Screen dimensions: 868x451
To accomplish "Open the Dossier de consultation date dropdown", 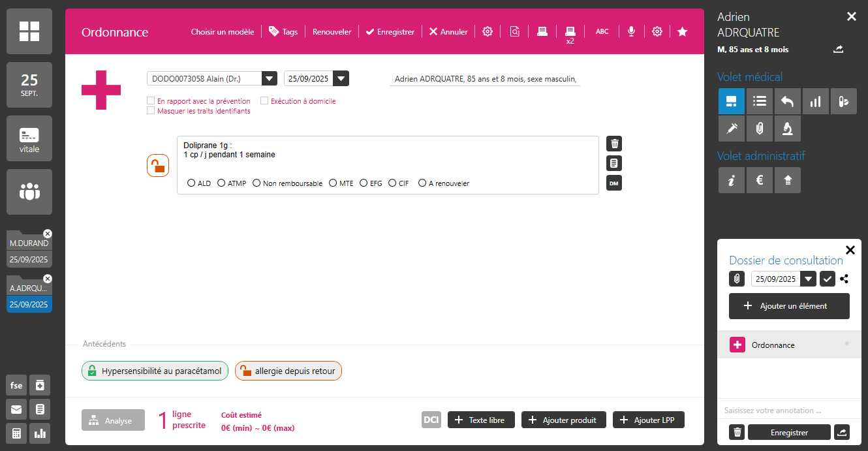I will click(x=809, y=279).
